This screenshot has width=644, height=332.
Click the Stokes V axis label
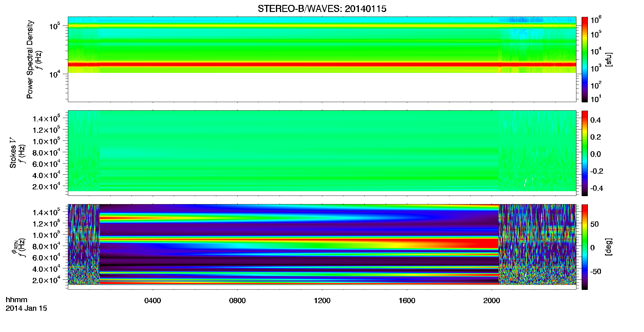[13, 153]
